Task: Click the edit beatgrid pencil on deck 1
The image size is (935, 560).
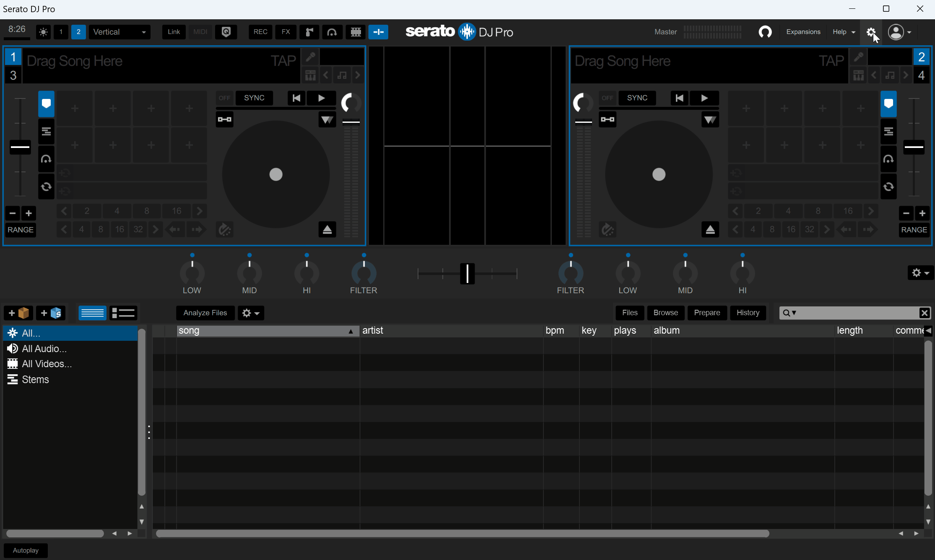Action: (310, 57)
